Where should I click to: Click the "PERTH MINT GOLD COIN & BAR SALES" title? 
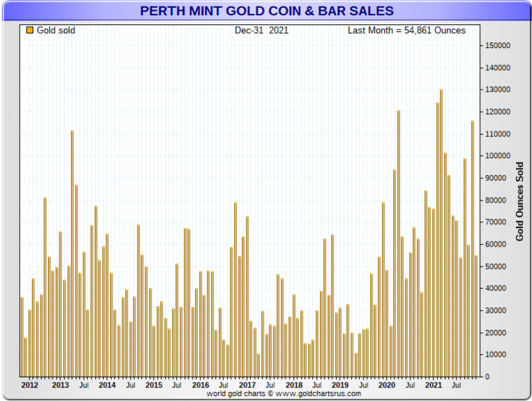[267, 11]
